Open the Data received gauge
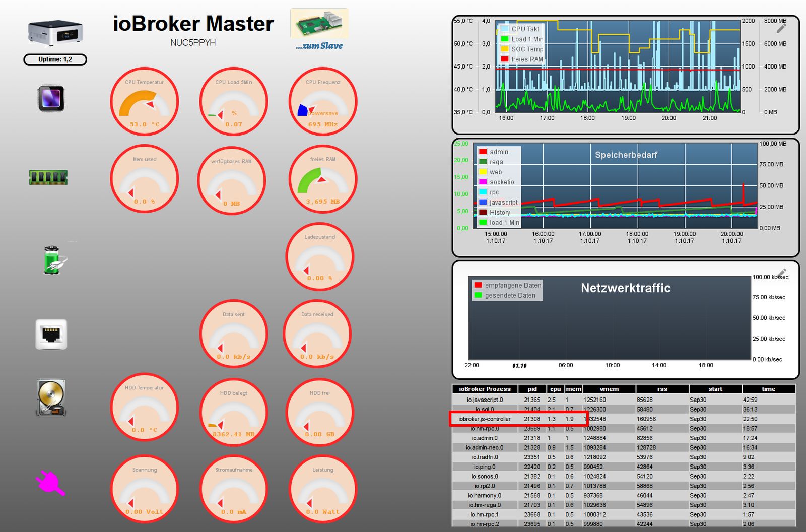Image resolution: width=806 pixels, height=532 pixels. point(317,334)
